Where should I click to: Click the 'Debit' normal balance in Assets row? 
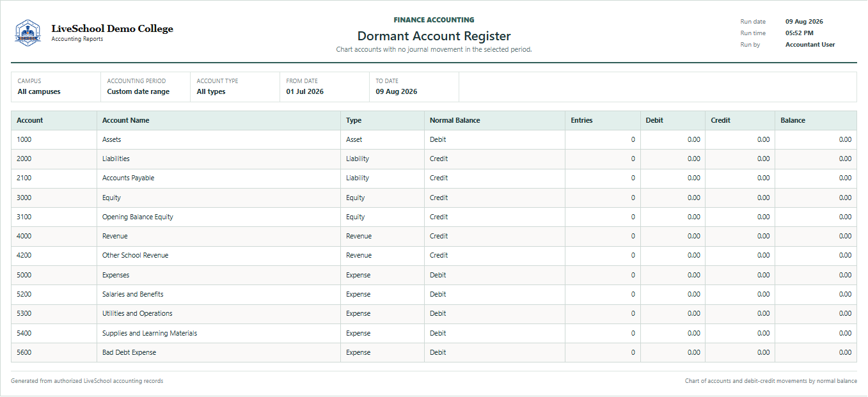[438, 139]
